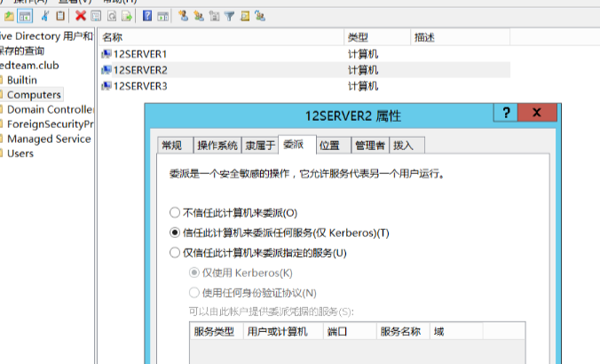Click the Properties toolbar icon next to Delete
Image resolution: width=600 pixels, height=364 pixels.
[x=96, y=15]
